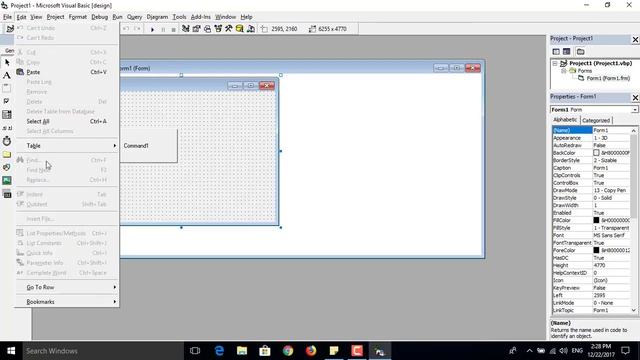Screen dimensions: 640x360
Task: Click the BackColor color swatch
Action: click(596, 153)
